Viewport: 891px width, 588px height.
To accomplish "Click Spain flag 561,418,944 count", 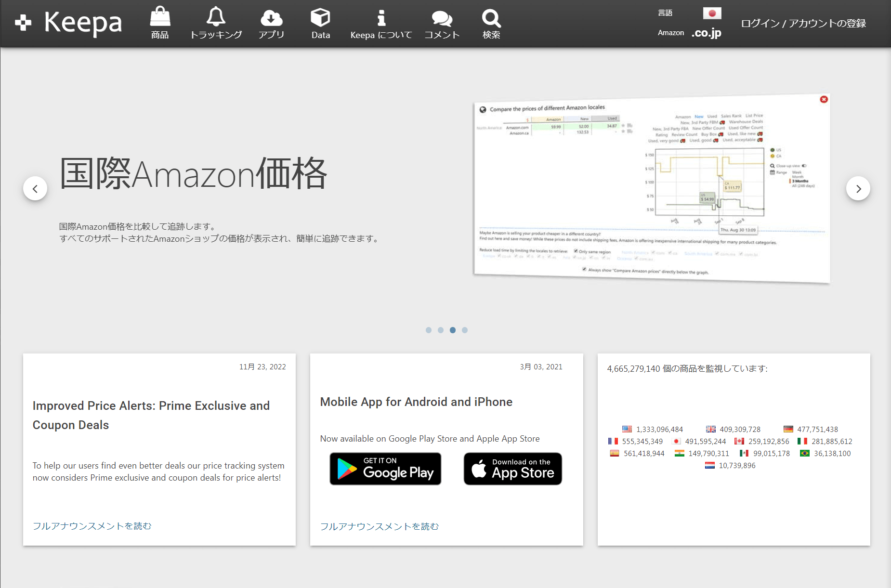I will (x=637, y=453).
